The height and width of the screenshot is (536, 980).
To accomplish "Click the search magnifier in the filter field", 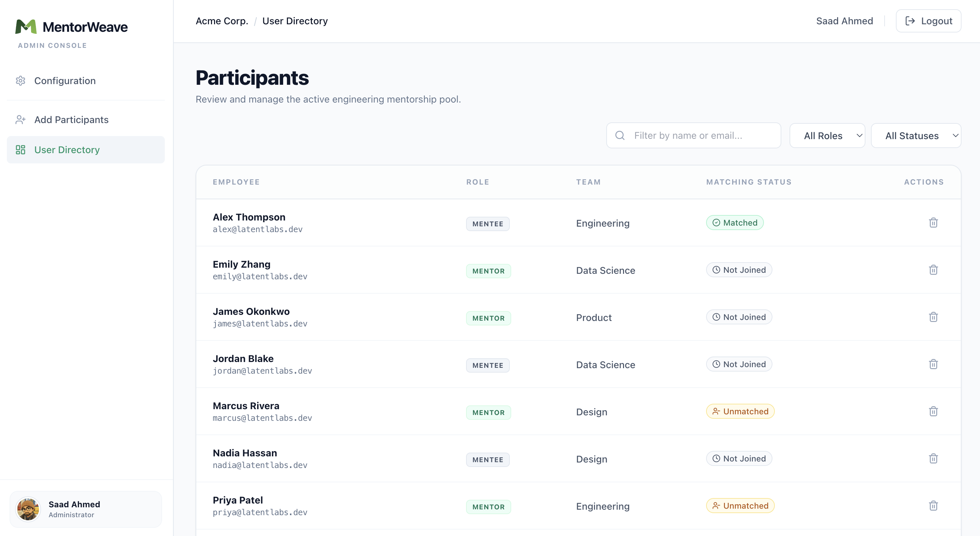I will [x=620, y=135].
